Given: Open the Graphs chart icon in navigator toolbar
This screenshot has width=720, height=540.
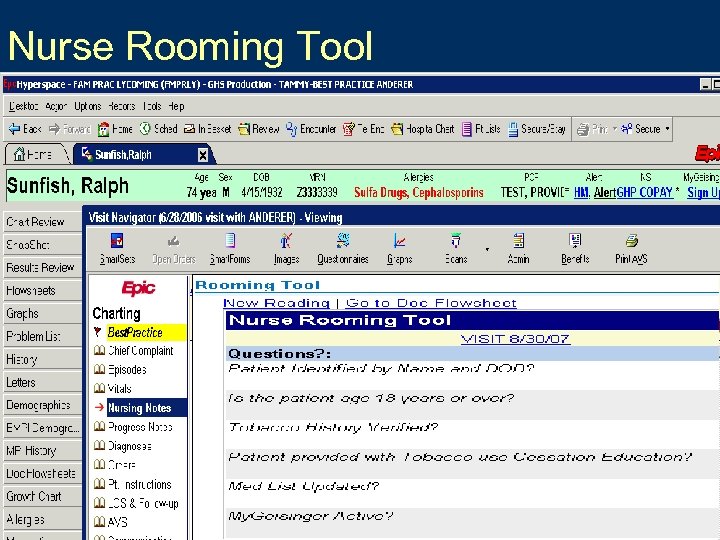Looking at the screenshot, I should coord(399,240).
